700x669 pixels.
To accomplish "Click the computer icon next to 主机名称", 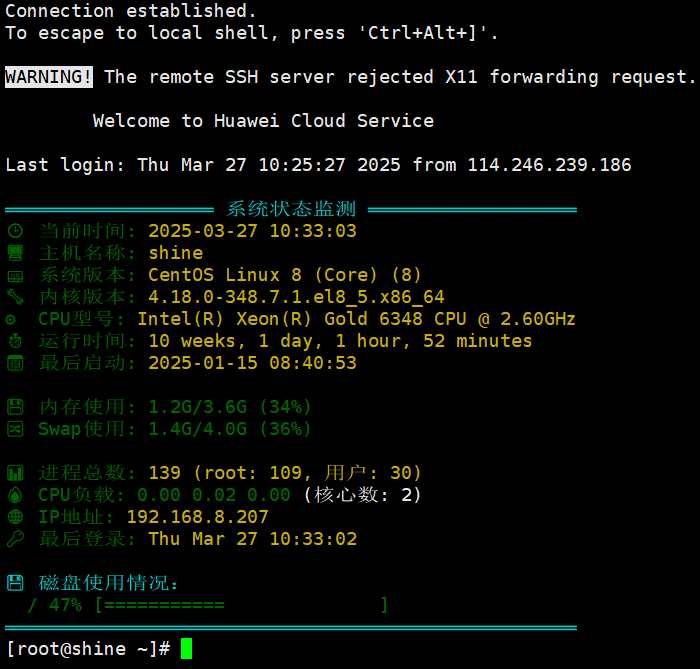I will [15, 253].
